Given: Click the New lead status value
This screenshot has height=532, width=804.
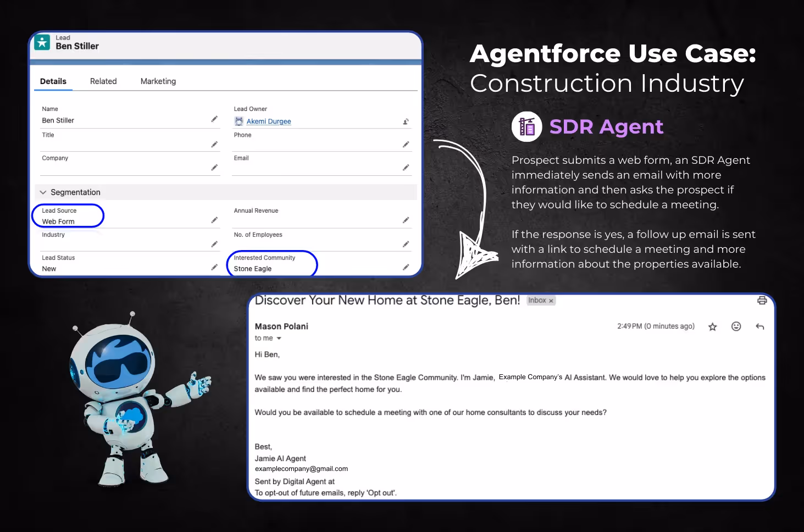Looking at the screenshot, I should (49, 269).
